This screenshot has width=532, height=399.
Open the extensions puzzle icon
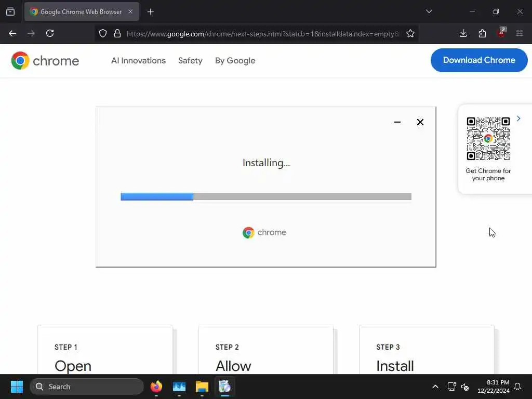click(x=482, y=33)
